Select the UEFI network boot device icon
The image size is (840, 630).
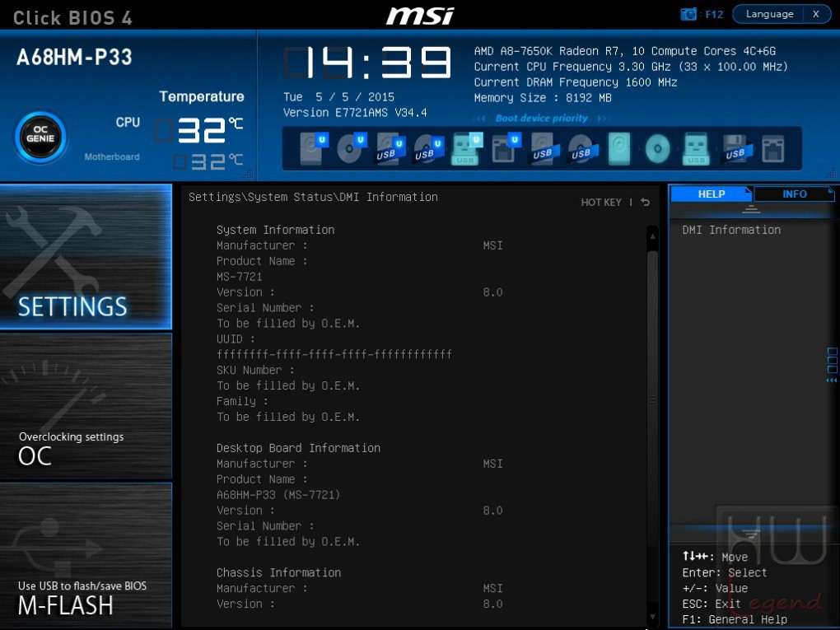click(x=505, y=148)
